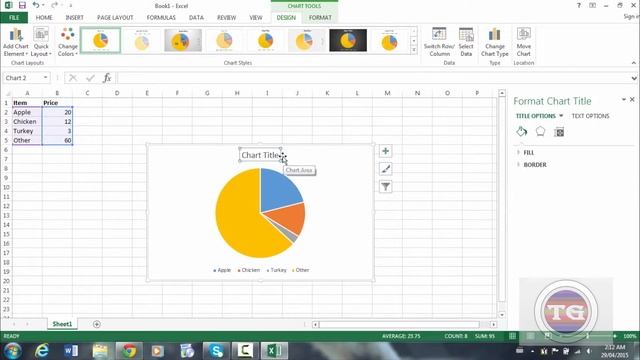
Task: Switch to the Data tab
Action: [196, 18]
